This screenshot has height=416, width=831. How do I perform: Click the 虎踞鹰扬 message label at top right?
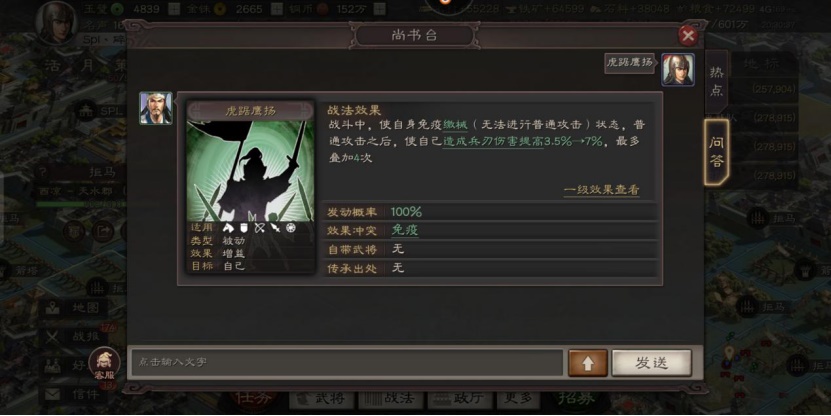click(630, 63)
